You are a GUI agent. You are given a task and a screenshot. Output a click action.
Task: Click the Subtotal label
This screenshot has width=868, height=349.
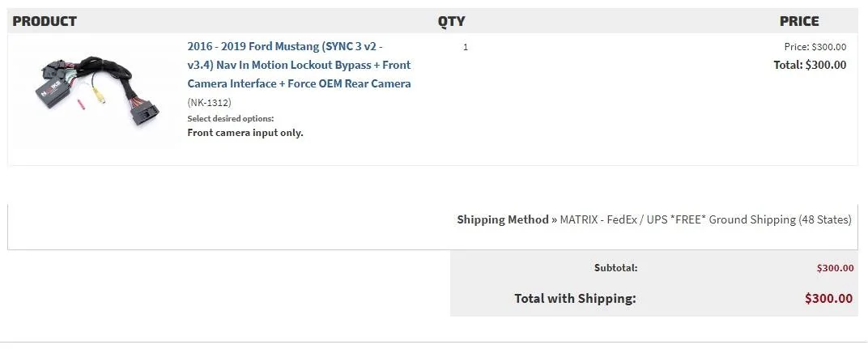pyautogui.click(x=615, y=267)
